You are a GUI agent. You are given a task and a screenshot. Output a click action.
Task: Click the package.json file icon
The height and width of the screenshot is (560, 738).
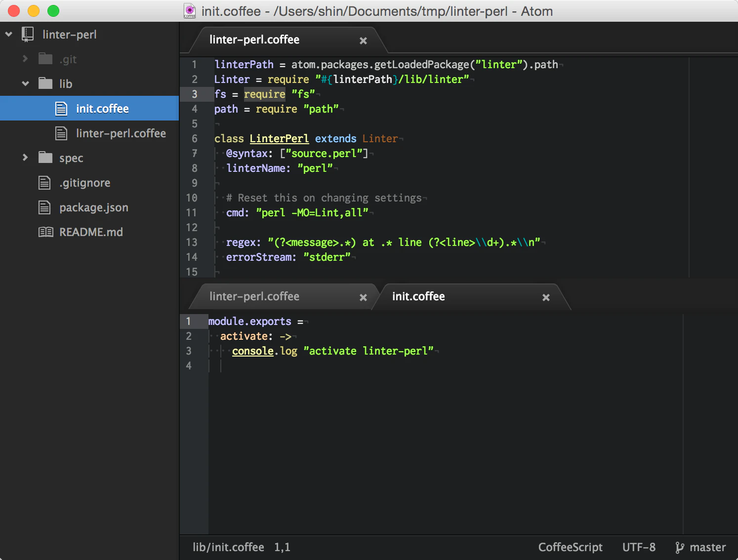pyautogui.click(x=44, y=207)
